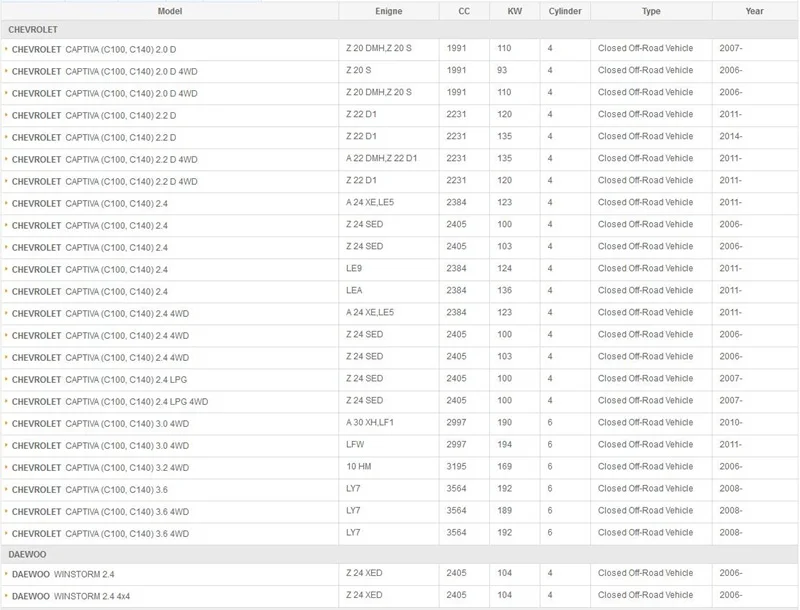Screen dimensions: 800x610
Task: Click the Year column header
Action: 754,11
